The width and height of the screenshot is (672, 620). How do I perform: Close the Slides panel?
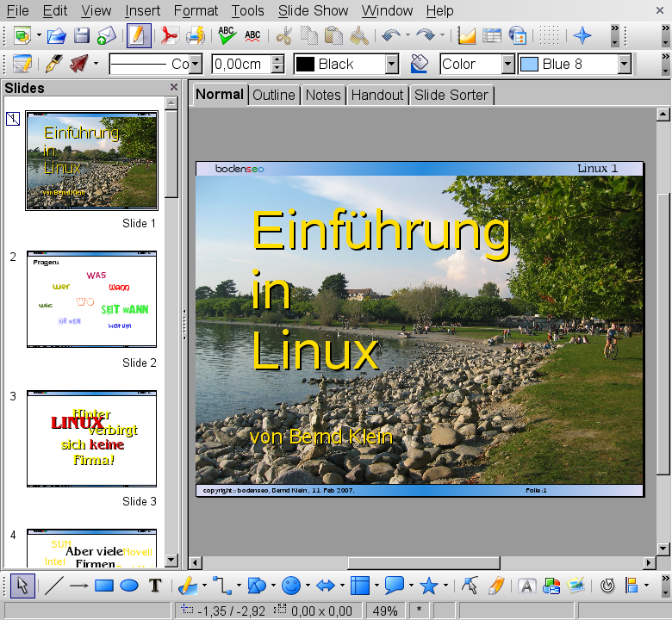(x=173, y=88)
